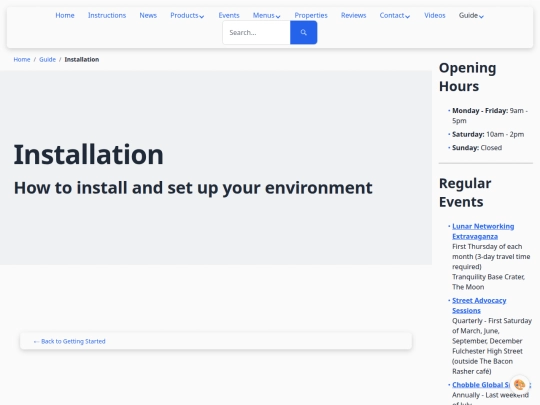Click the Saturday 10am - 2pm entry
The height and width of the screenshot is (405, 540).
click(x=488, y=134)
